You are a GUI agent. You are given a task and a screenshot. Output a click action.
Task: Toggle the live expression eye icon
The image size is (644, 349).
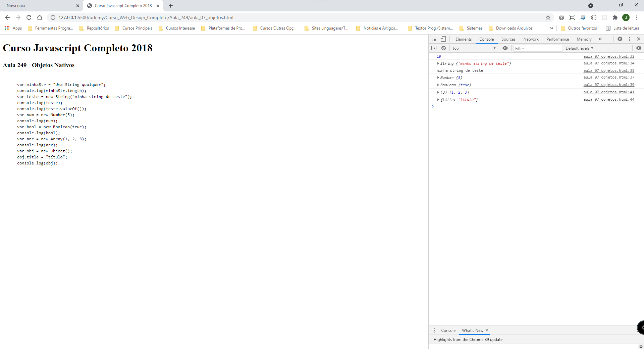505,48
